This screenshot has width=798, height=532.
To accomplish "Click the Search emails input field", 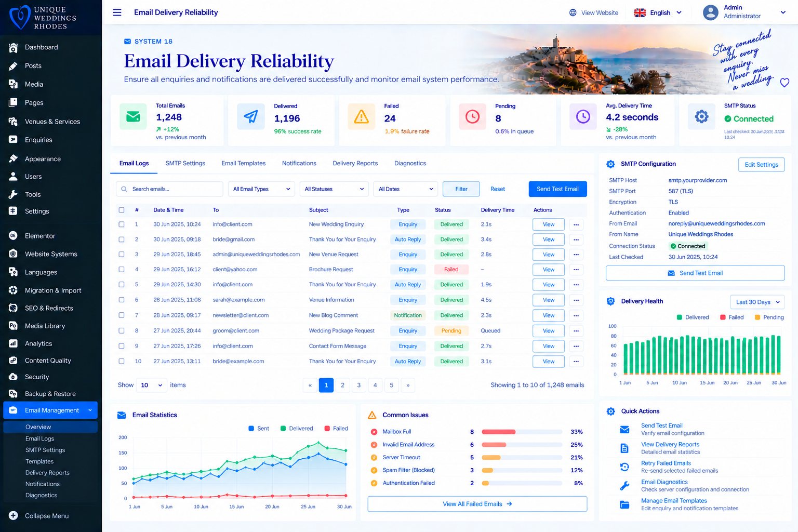I will (169, 189).
